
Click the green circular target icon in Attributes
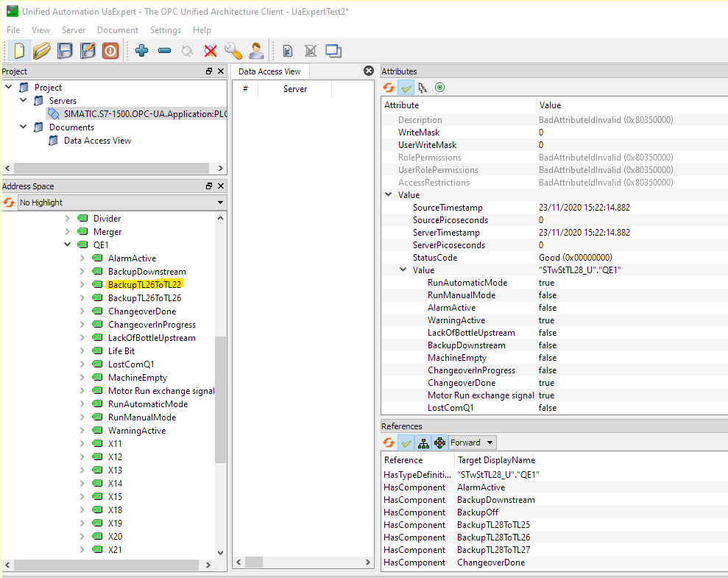point(439,88)
